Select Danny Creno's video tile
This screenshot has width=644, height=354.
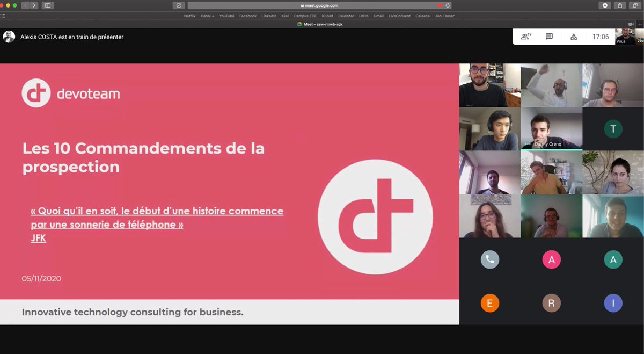pos(551,128)
